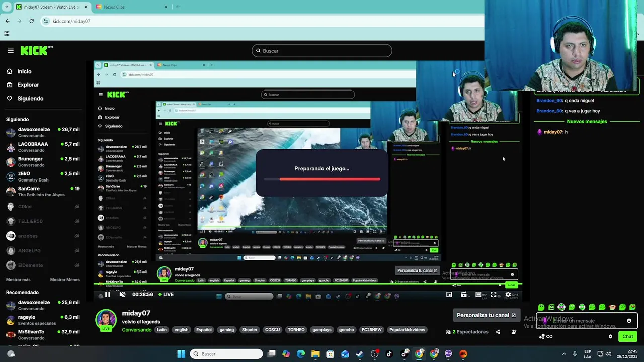The height and width of the screenshot is (362, 644).
Task: Click the Conversando category link
Action: (x=136, y=330)
